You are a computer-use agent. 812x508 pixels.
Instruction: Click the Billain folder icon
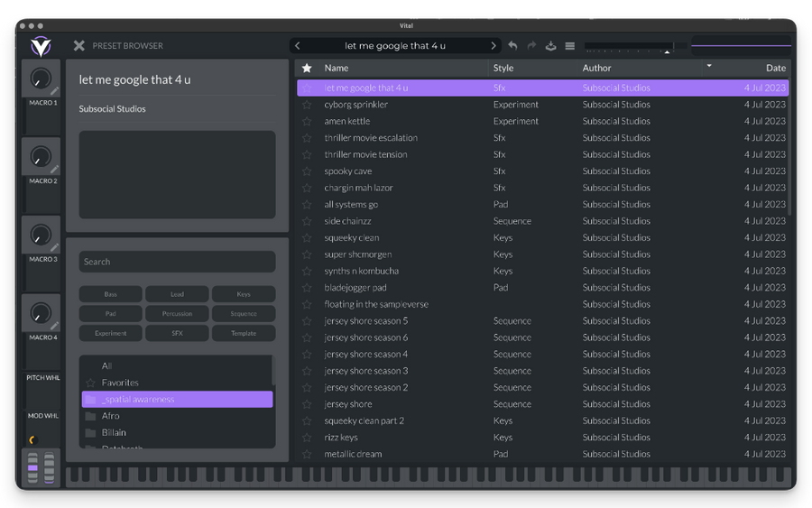tap(90, 432)
